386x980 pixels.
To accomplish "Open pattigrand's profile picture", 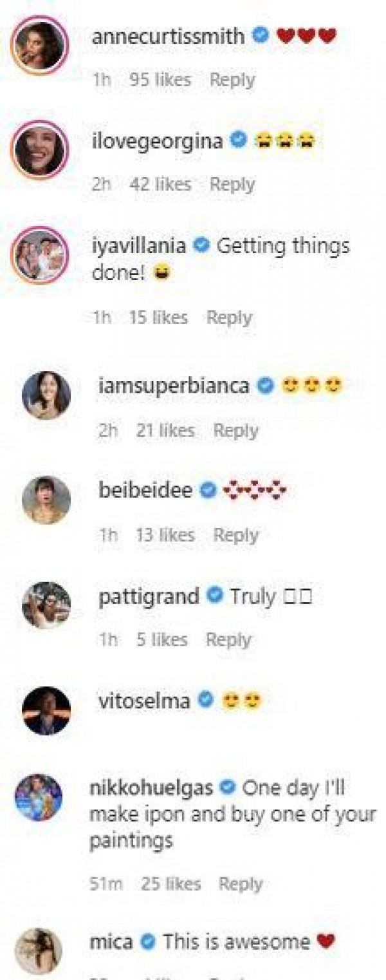I will pos(46,605).
